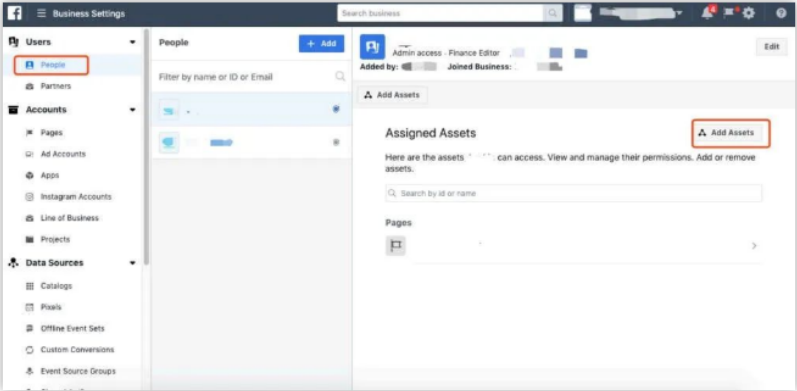797x391 pixels.
Task: Collapse the Accounts section arrow
Action: click(x=133, y=110)
